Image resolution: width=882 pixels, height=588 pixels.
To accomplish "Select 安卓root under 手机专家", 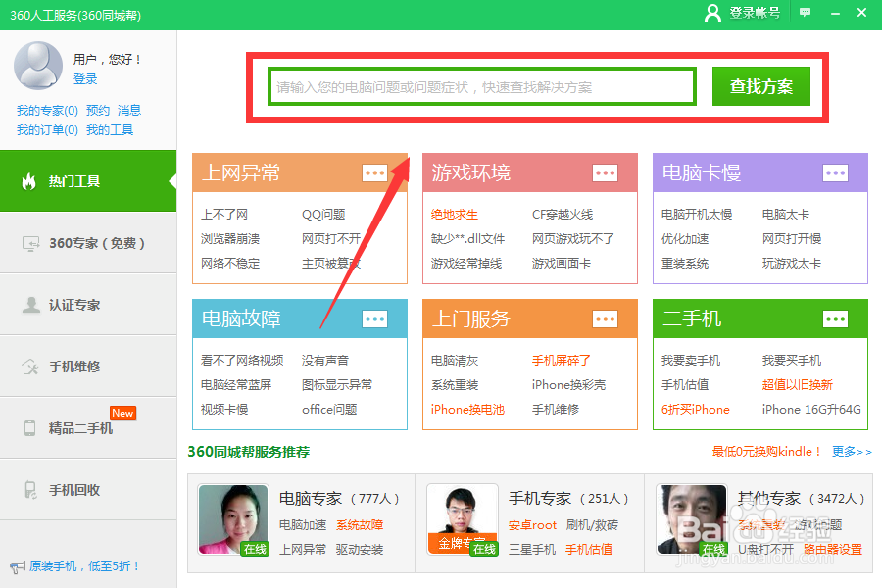I will [x=532, y=525].
